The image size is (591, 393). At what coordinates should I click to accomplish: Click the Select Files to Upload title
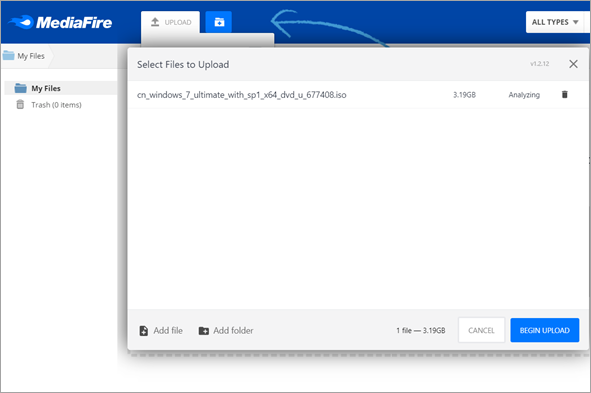(x=183, y=65)
